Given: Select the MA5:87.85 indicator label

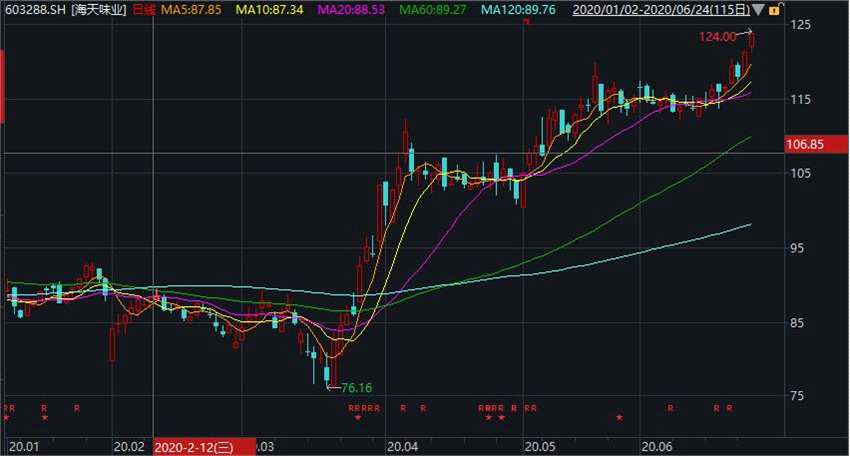Looking at the screenshot, I should (x=191, y=9).
